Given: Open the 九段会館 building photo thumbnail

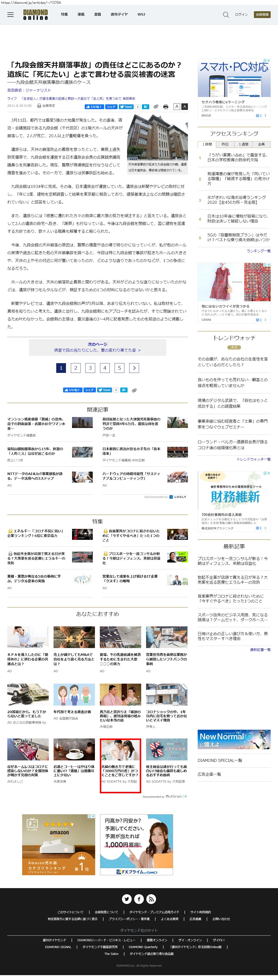Looking at the screenshot, I should tap(157, 138).
